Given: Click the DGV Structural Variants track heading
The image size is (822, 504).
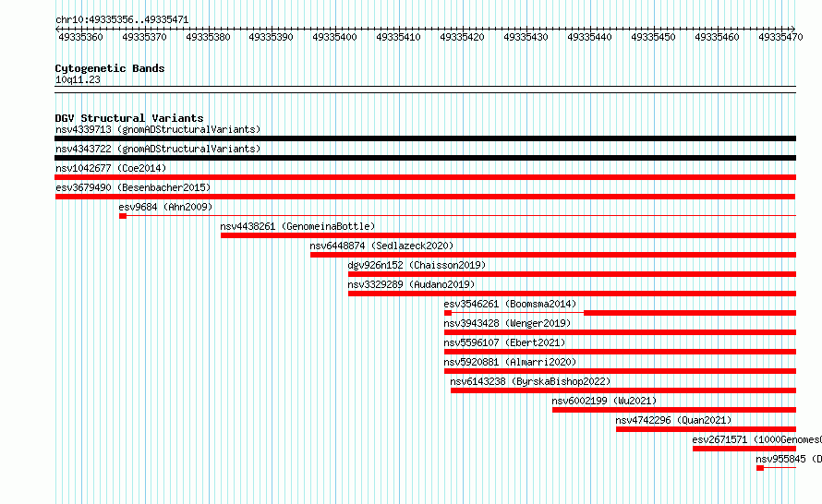Looking at the screenshot, I should 129,118.
